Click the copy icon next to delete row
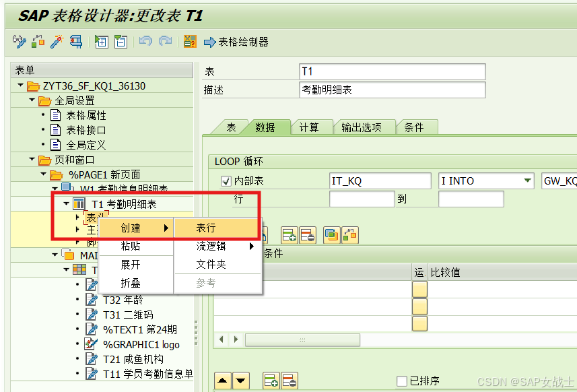 pos(331,235)
